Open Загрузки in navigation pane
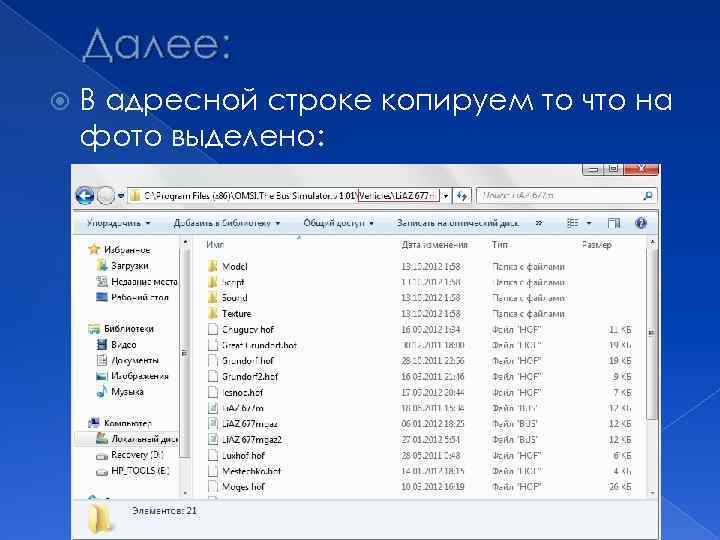 click(x=130, y=266)
